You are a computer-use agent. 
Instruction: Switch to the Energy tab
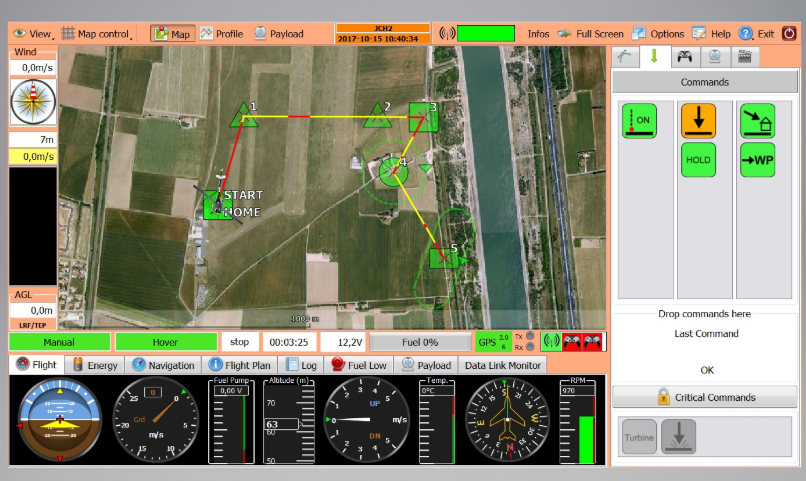[95, 365]
